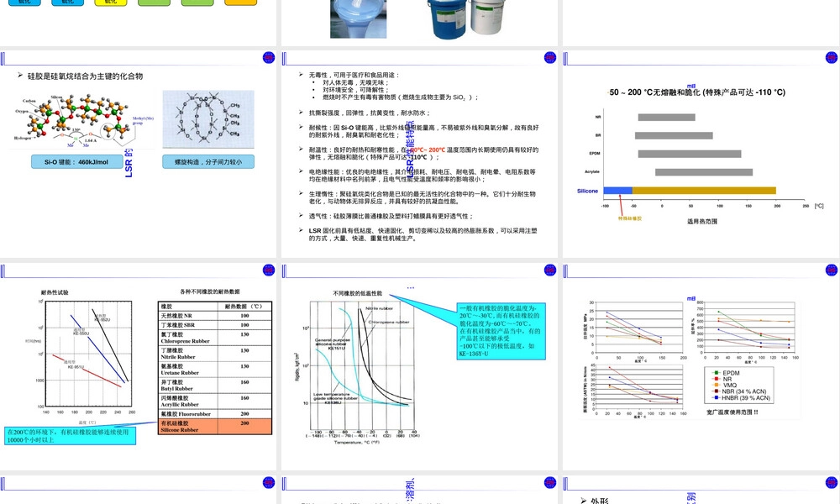Click the 'HNBR (39 % ACN)' legend entry

[742, 398]
